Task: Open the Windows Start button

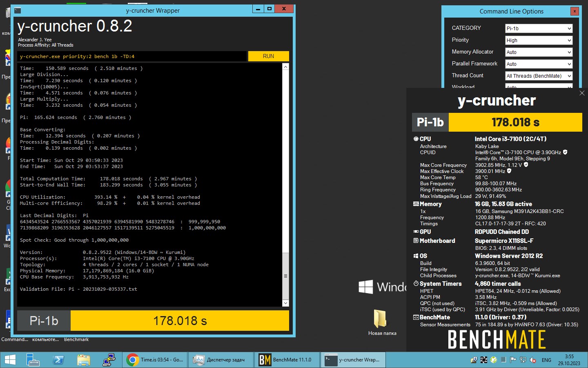Action: pyautogui.click(x=10, y=360)
